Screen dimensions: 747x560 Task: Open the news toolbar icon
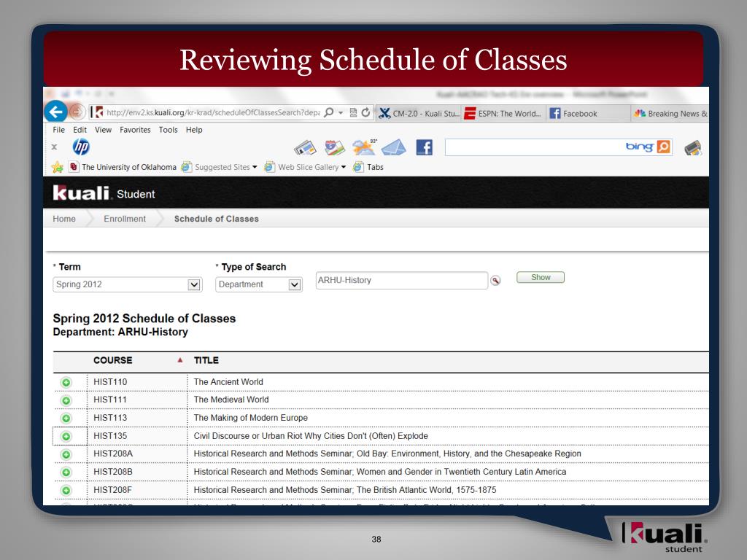pyautogui.click(x=306, y=147)
